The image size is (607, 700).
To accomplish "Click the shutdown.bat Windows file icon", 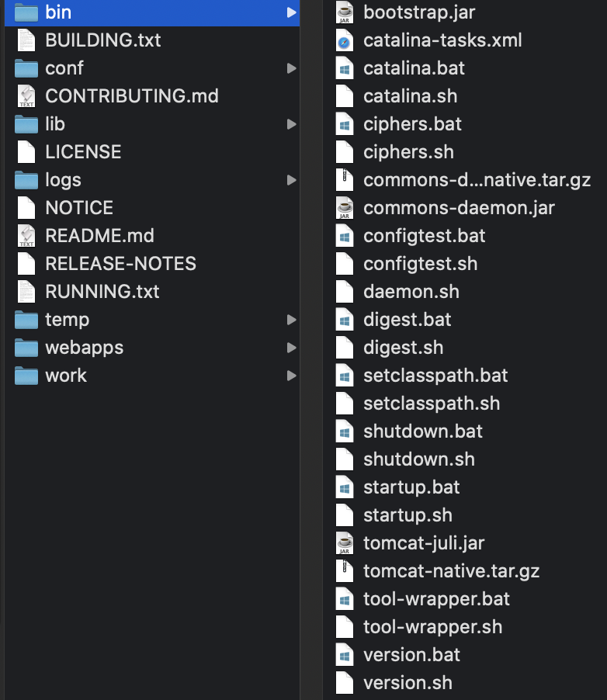I will click(345, 431).
